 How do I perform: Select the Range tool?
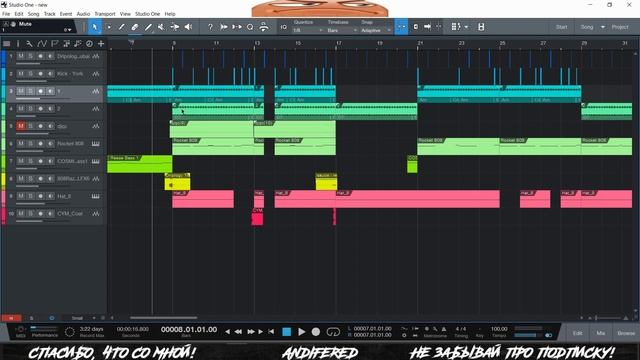(108, 27)
